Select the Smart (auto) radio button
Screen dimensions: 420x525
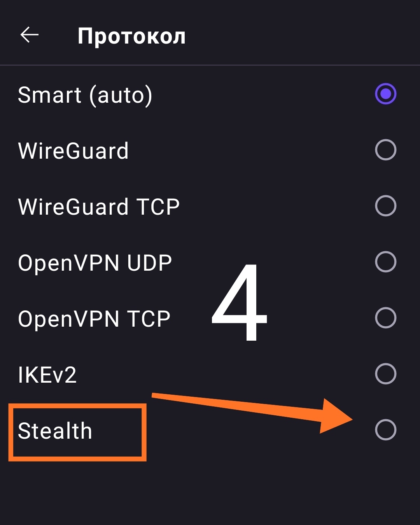click(385, 94)
